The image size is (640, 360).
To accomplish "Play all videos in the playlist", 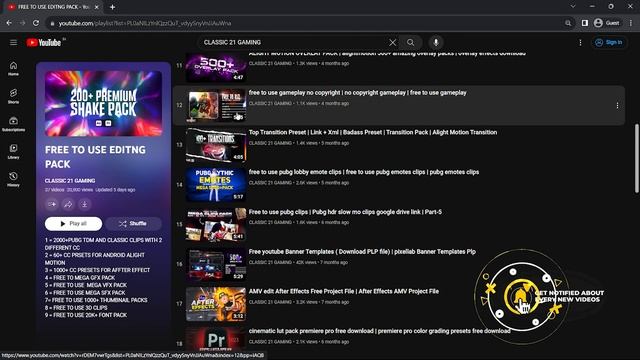I will pyautogui.click(x=73, y=224).
